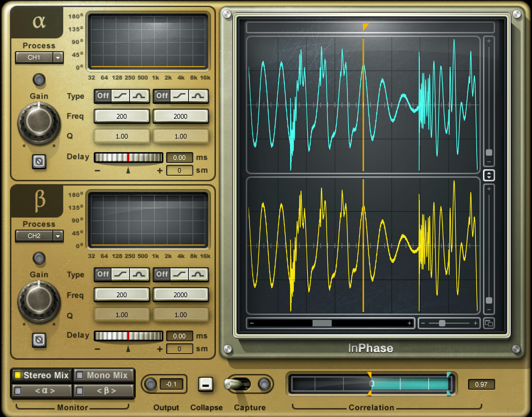Click the capture copy icon below the zoom sliders
The width and height of the screenshot is (532, 417).
point(489,323)
